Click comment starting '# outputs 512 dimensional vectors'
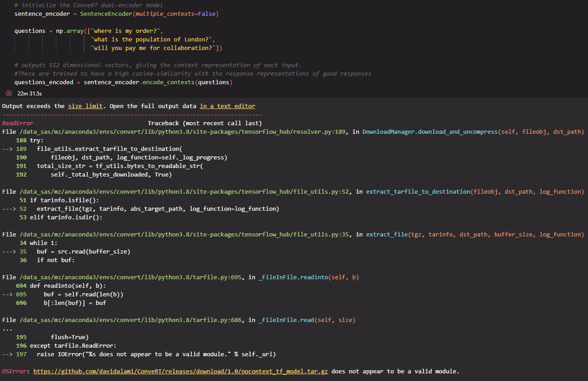Viewport: 588px width, 381px height. pyautogui.click(x=158, y=65)
